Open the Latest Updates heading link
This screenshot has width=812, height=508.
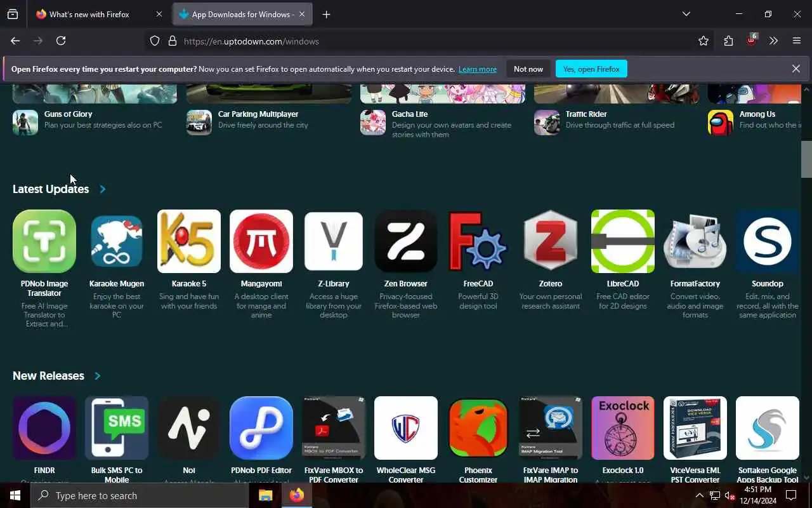point(51,189)
